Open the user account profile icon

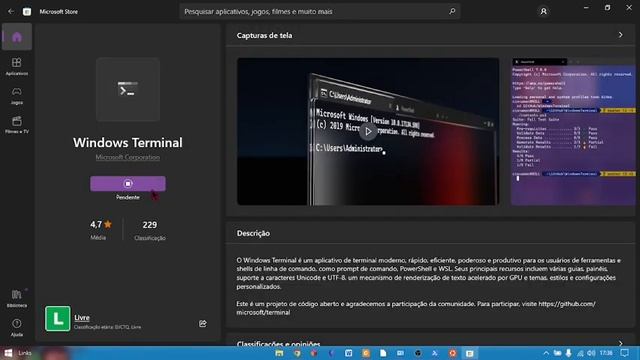click(x=543, y=11)
